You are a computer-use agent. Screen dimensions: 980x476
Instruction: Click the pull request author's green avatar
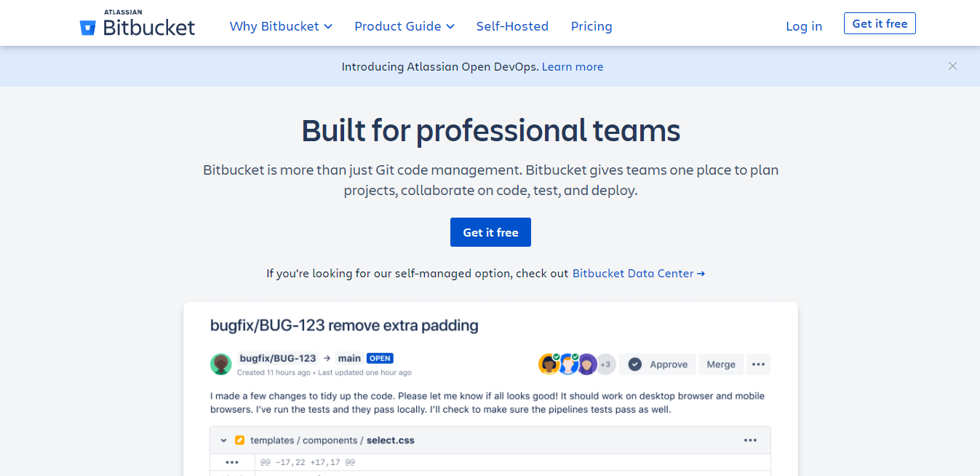point(221,364)
